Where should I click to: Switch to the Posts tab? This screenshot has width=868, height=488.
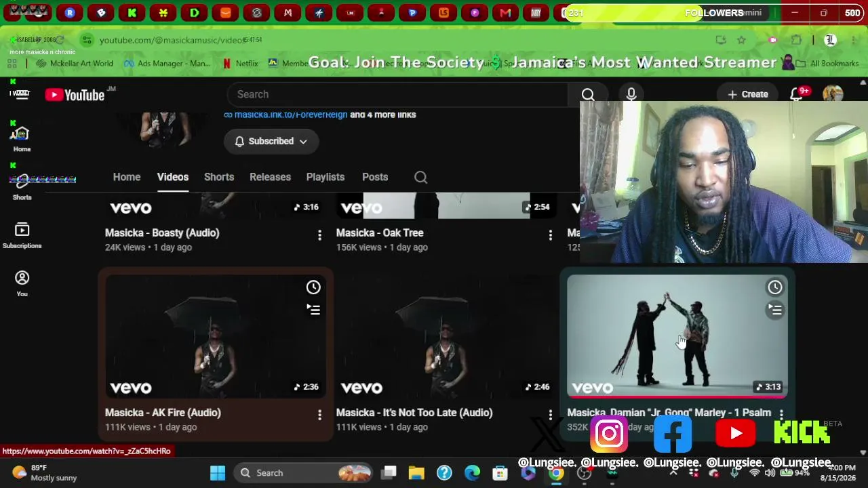pyautogui.click(x=375, y=177)
